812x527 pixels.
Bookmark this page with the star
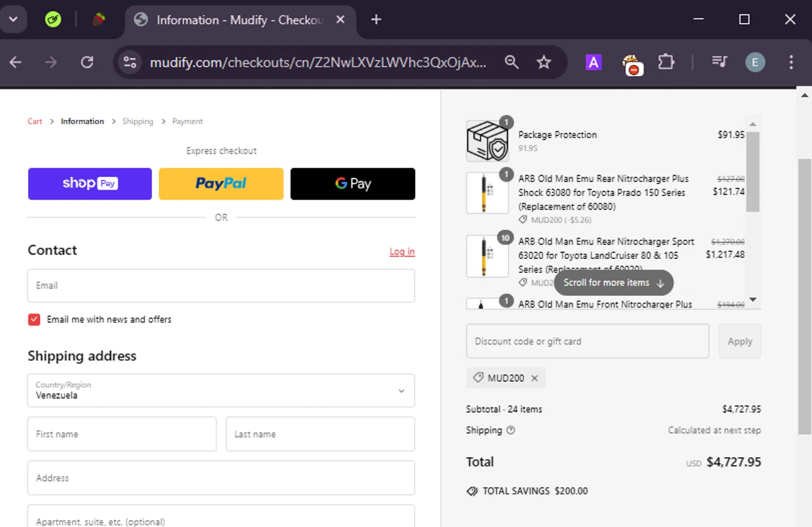[x=543, y=62]
